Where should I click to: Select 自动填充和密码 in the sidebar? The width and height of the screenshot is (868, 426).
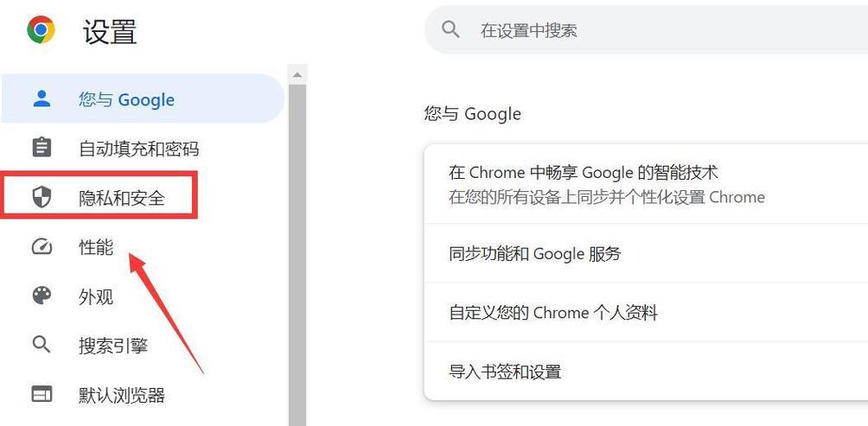138,149
